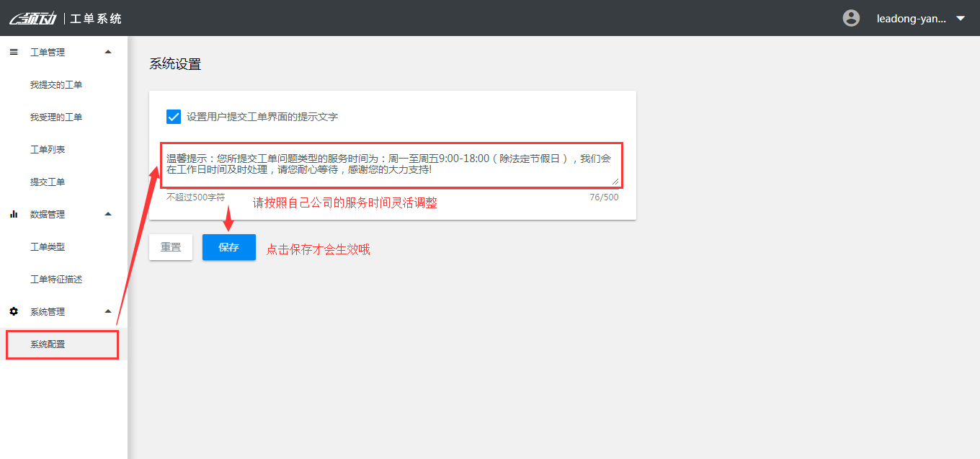980x459 pixels.
Task: Click the 数据管理 bar chart icon
Action: click(14, 214)
